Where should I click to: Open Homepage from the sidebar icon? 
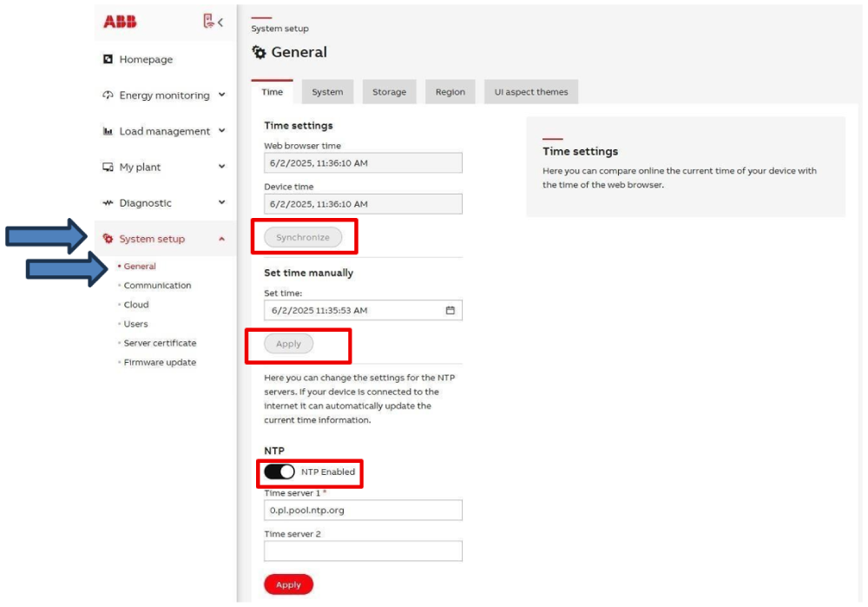coord(108,60)
